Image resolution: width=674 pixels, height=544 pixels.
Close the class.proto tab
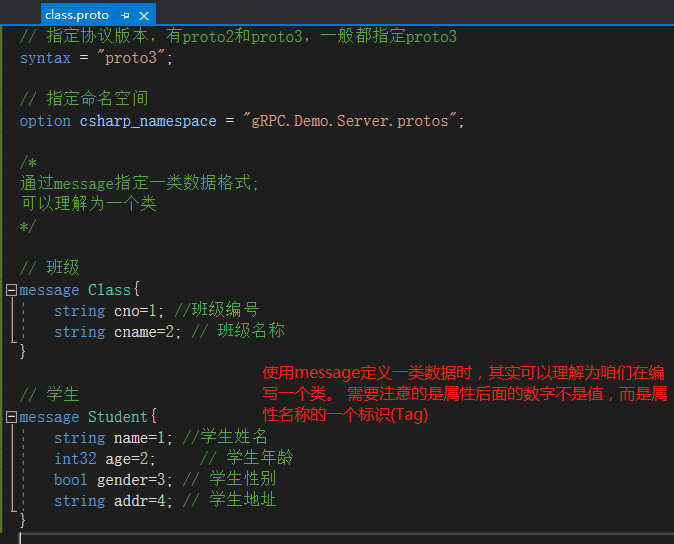[144, 16]
